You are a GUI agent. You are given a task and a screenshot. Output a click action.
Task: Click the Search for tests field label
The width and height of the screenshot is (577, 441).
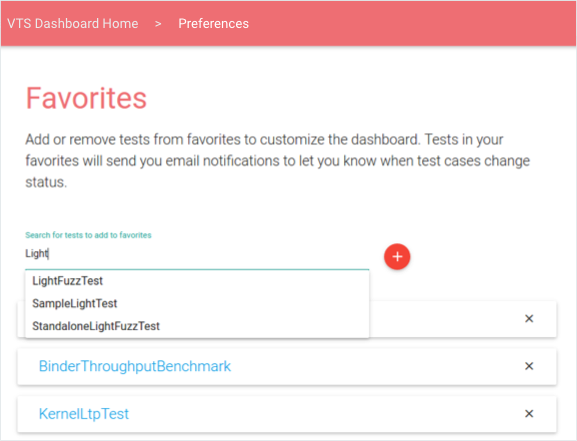(x=88, y=235)
